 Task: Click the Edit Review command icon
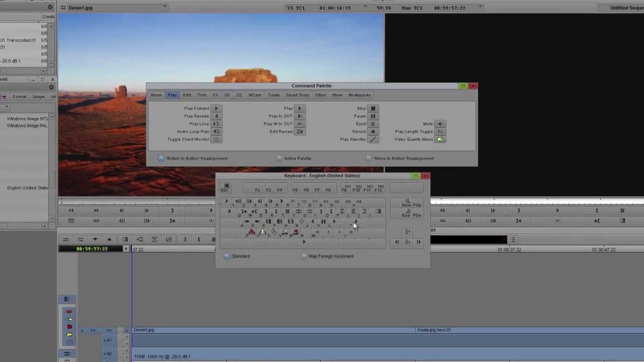299,132
